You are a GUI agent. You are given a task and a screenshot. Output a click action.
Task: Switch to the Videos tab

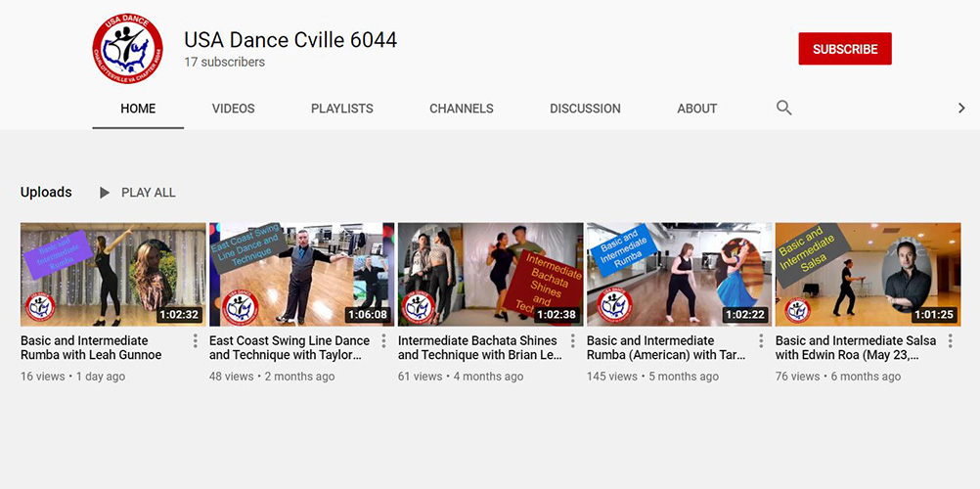(x=233, y=109)
